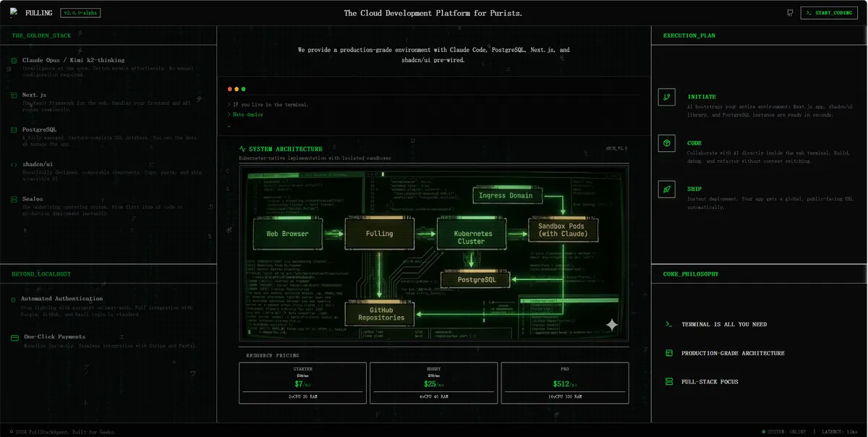Select the PRO $512 pricing card
The width and height of the screenshot is (868, 437).
[x=564, y=383]
